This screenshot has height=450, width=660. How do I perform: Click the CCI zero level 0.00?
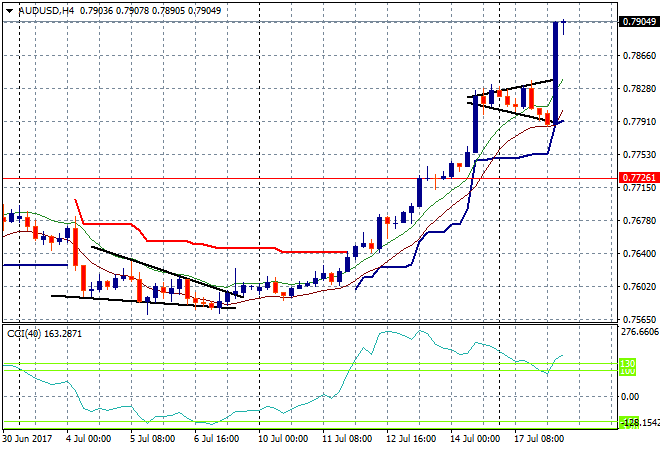click(x=630, y=397)
